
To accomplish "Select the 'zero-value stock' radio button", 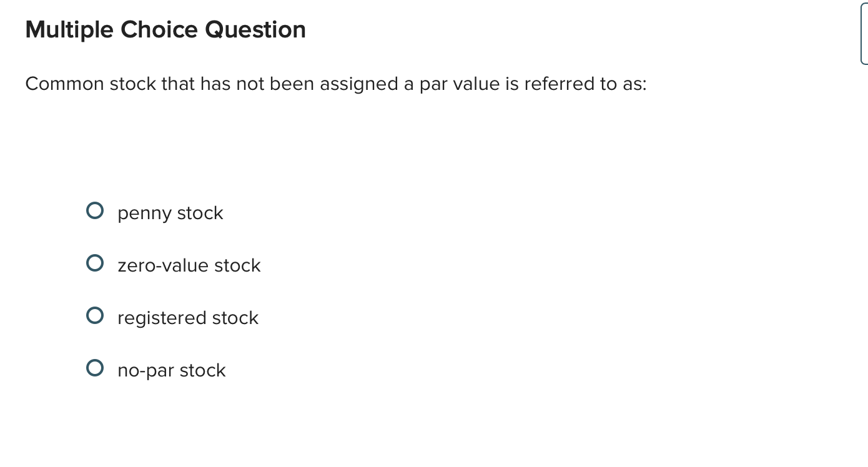I will (x=95, y=263).
